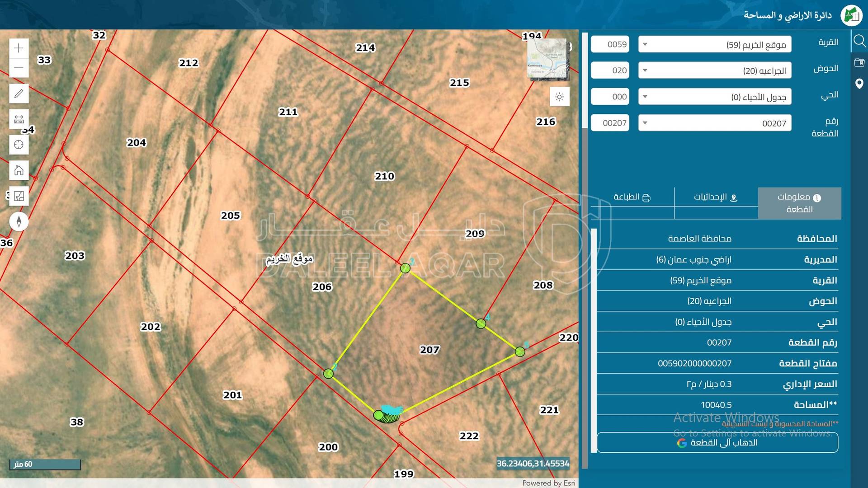Open the ruler measurement tool
This screenshot has height=488, width=868.
click(x=19, y=119)
